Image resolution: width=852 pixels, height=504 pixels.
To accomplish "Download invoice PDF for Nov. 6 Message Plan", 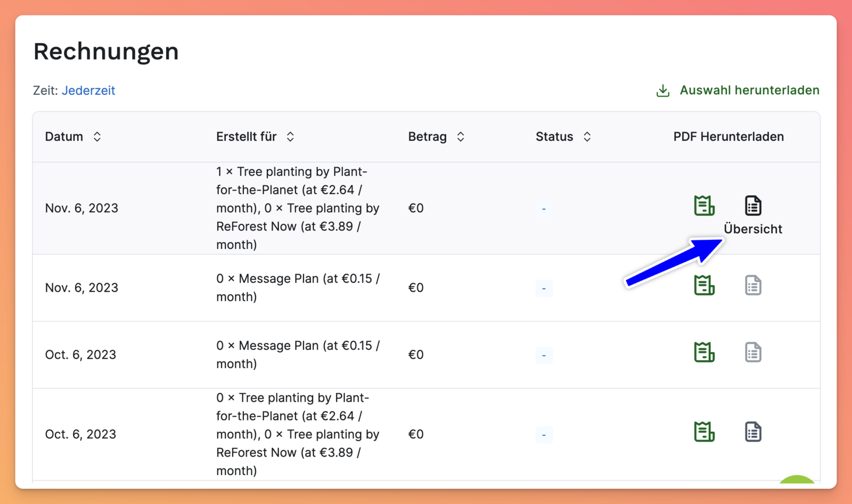I will pyautogui.click(x=704, y=285).
